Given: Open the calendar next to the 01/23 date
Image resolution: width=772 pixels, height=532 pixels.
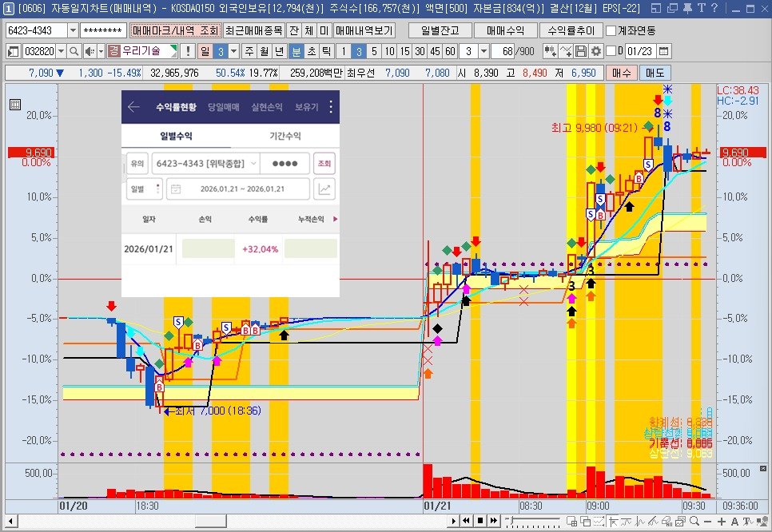Looking at the screenshot, I should point(664,50).
